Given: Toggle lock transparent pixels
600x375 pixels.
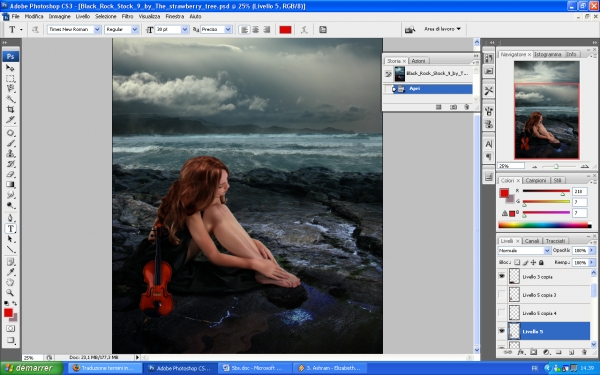Looking at the screenshot, I should [x=517, y=262].
